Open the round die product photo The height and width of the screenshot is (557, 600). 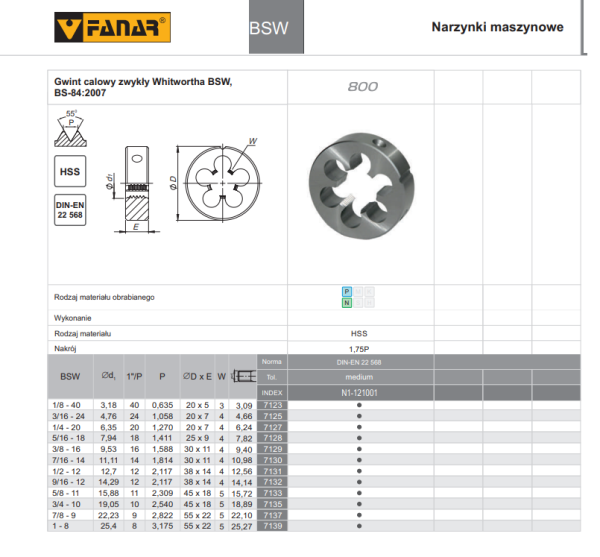click(359, 177)
